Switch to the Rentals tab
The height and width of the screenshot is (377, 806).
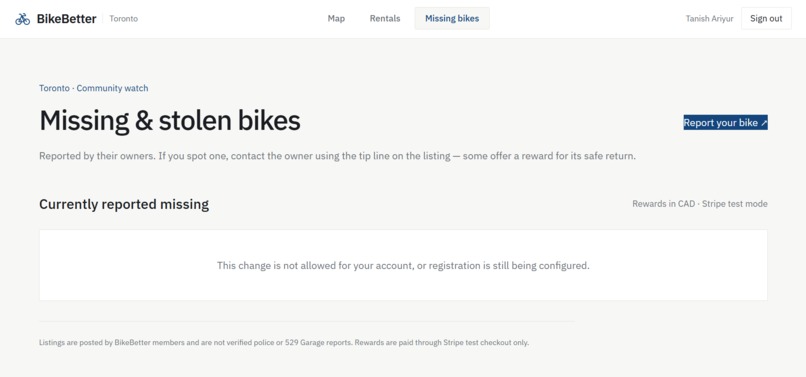385,19
